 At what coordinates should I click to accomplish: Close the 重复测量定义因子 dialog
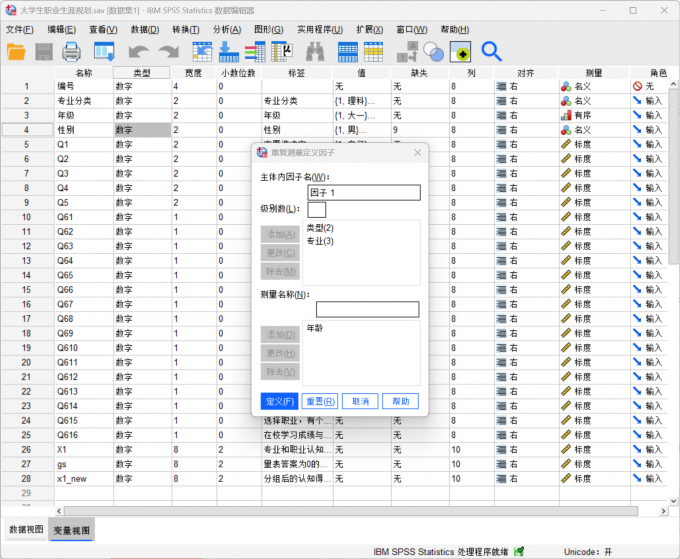click(x=417, y=152)
